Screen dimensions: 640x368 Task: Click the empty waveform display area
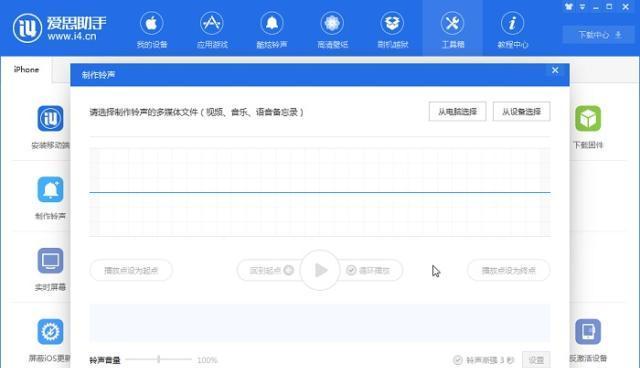tap(320, 192)
